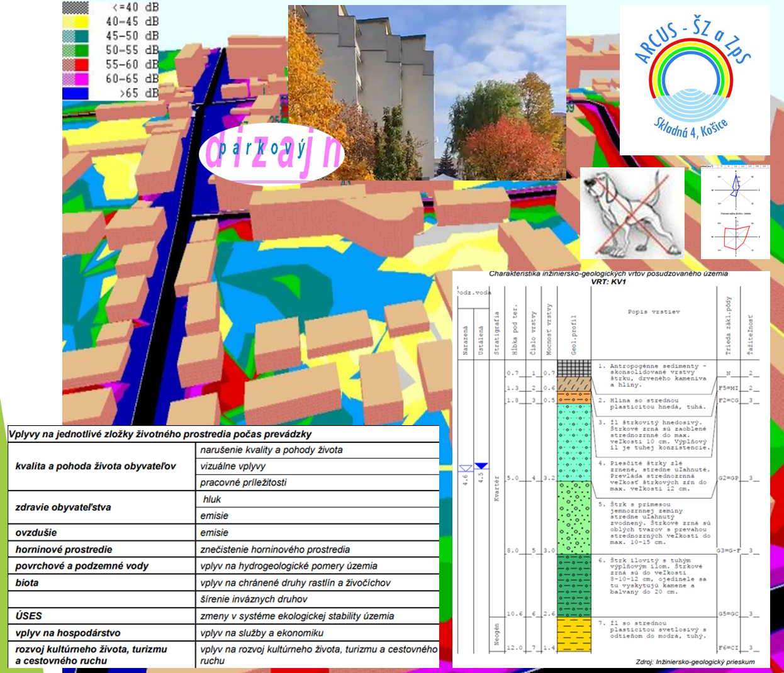This screenshot has height=673, width=784.
Task: Click the crossed-out dog image
Action: coord(631,213)
